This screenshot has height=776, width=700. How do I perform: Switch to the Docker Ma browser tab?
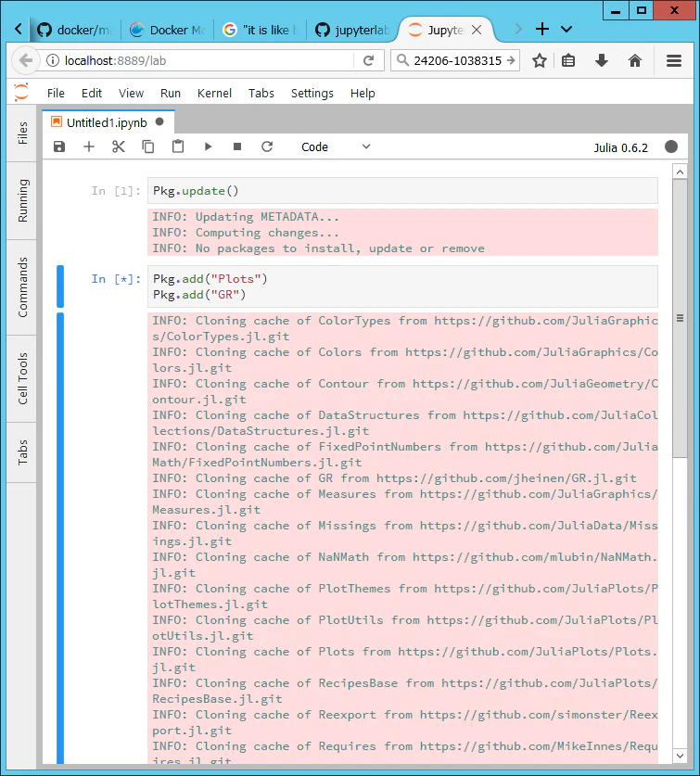(x=167, y=31)
